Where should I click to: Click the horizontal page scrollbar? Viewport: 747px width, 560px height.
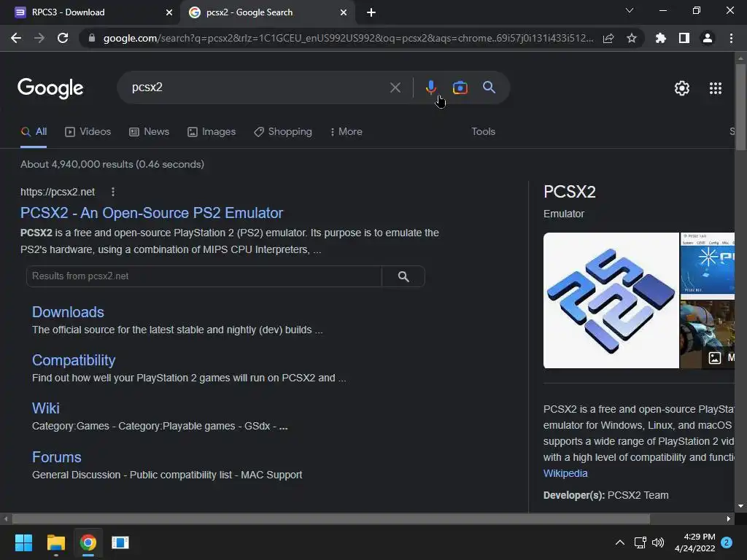tap(331, 518)
